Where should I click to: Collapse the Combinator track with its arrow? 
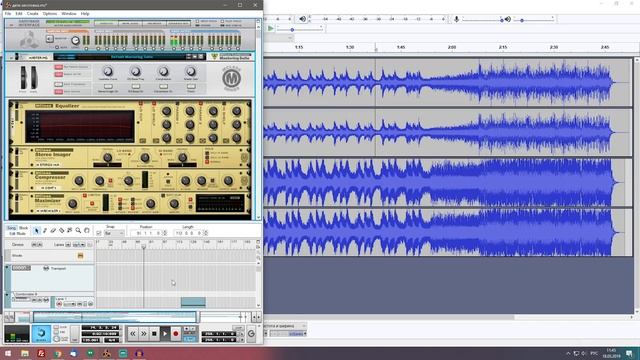[x=7, y=294]
